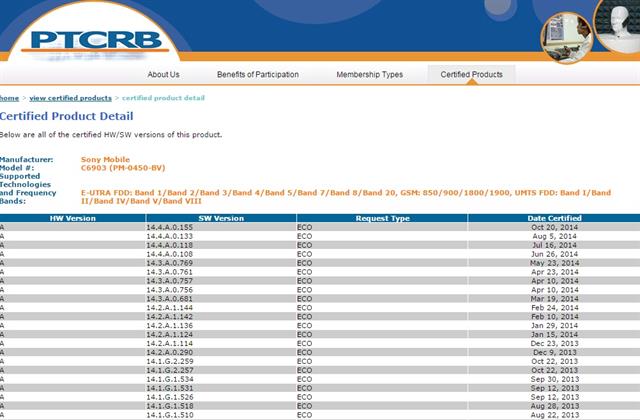640x420 pixels.
Task: Click SW version 14.2.A.1.136
Action: coord(170,326)
